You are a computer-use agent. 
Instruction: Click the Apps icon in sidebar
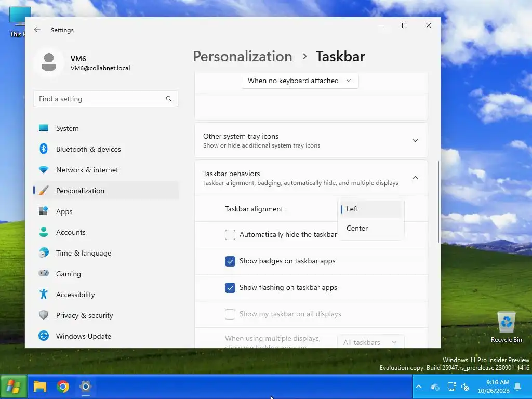[44, 211]
